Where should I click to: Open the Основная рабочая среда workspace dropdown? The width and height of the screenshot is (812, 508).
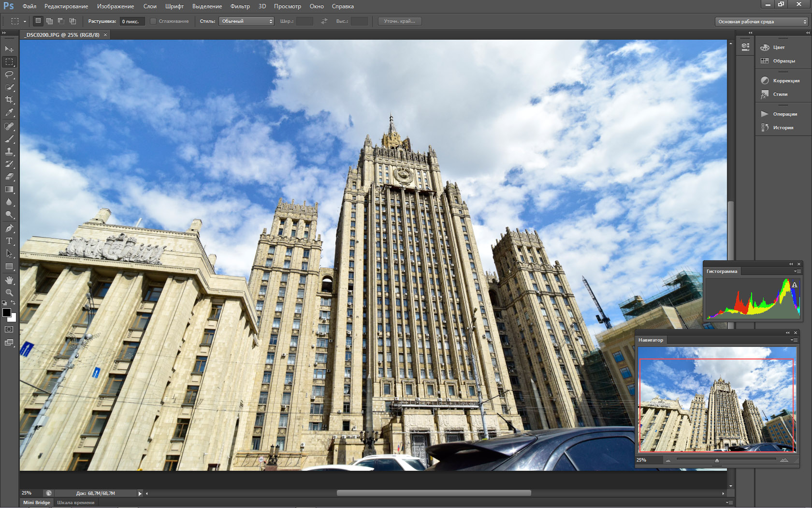[761, 21]
